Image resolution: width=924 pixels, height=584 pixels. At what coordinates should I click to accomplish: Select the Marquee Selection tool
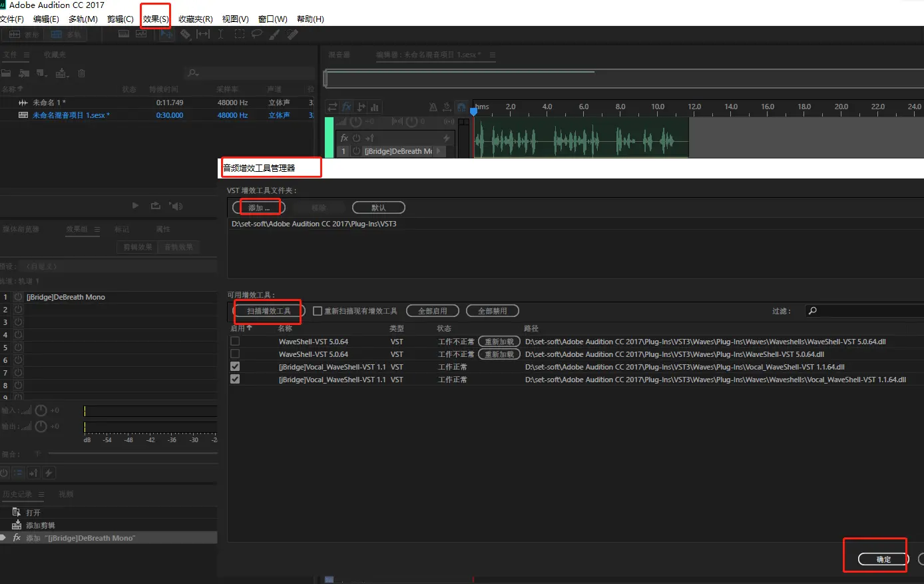click(239, 34)
